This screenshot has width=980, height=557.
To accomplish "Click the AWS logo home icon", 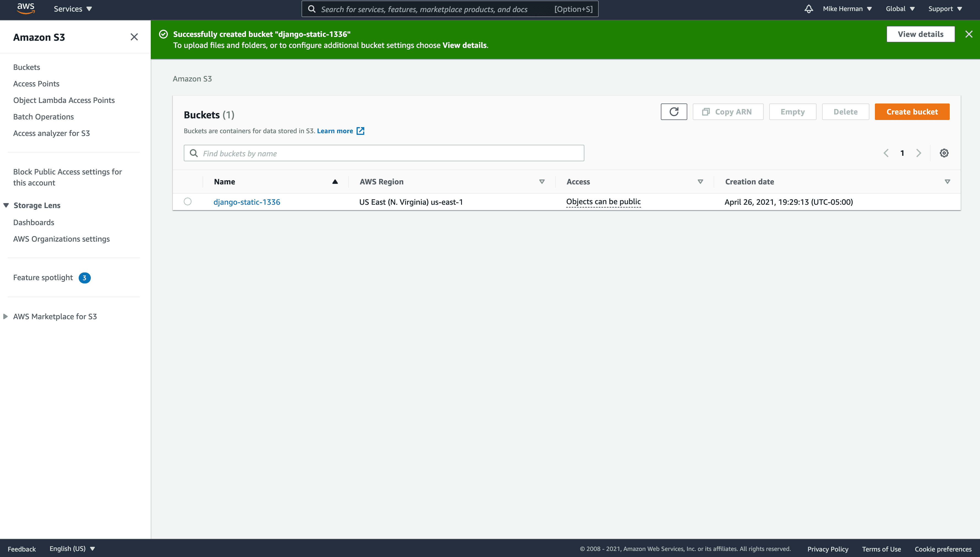I will click(x=26, y=9).
